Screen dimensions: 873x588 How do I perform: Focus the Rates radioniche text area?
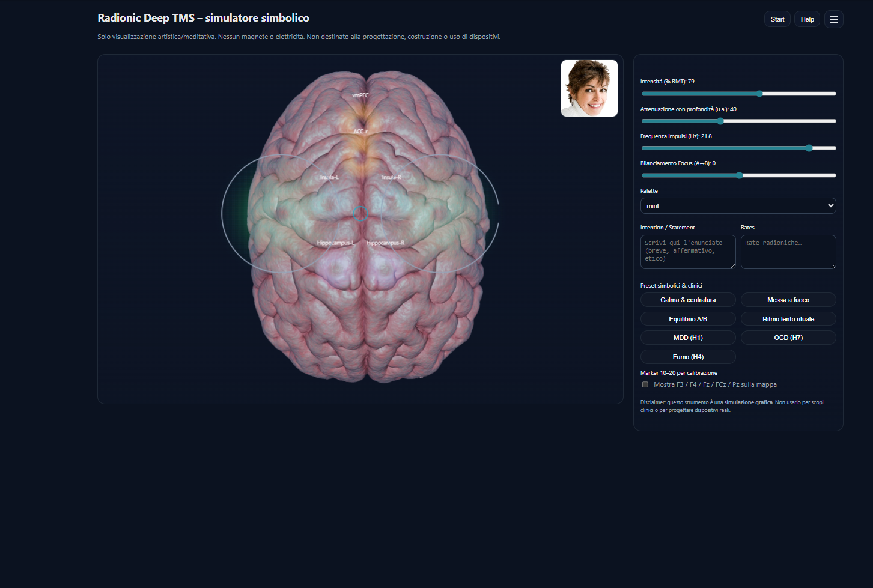coord(788,252)
